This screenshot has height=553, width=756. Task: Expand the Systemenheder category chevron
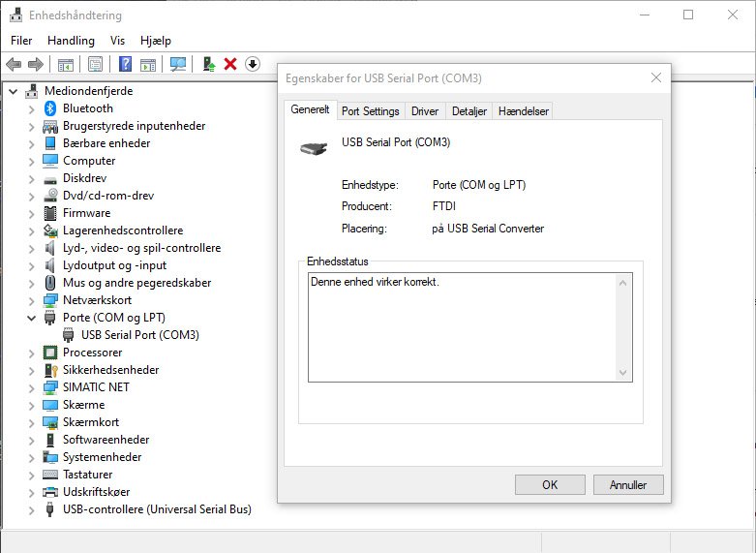click(x=31, y=457)
